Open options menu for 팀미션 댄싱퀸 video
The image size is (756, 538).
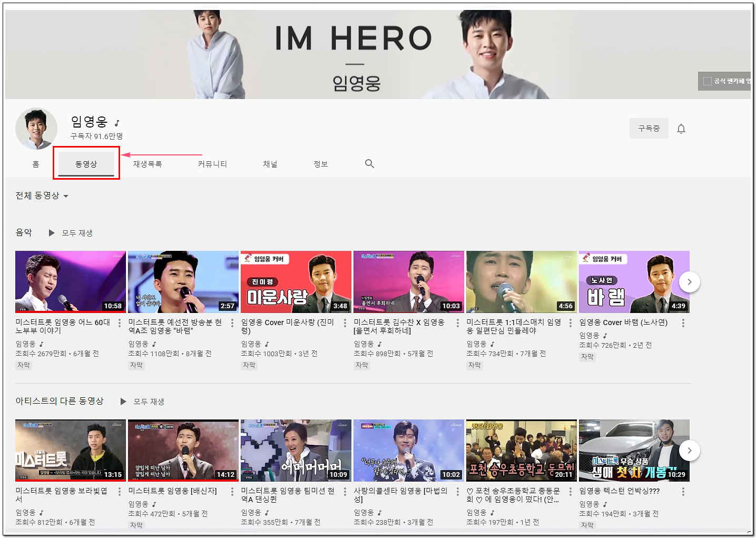pos(345,492)
